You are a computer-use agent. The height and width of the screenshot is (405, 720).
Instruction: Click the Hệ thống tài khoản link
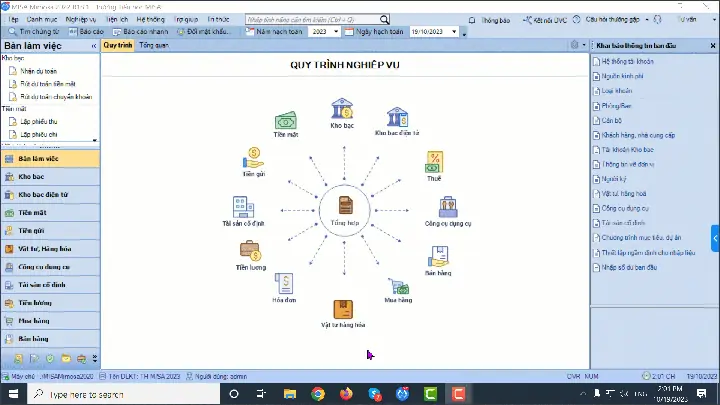pos(626,62)
